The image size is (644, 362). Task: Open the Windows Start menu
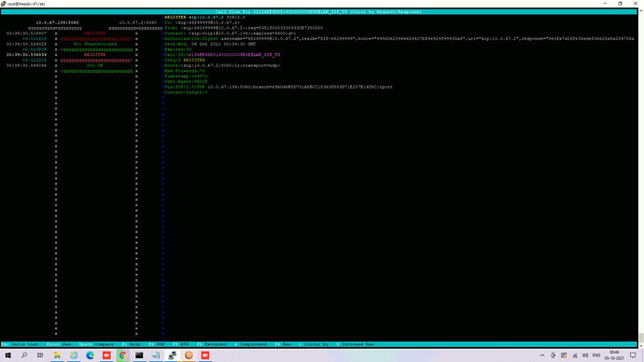click(x=7, y=355)
